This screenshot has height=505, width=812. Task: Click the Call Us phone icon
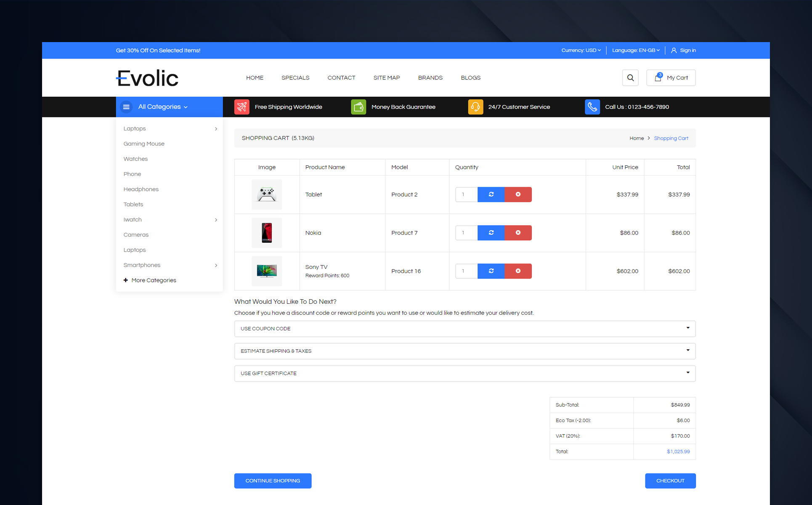592,107
